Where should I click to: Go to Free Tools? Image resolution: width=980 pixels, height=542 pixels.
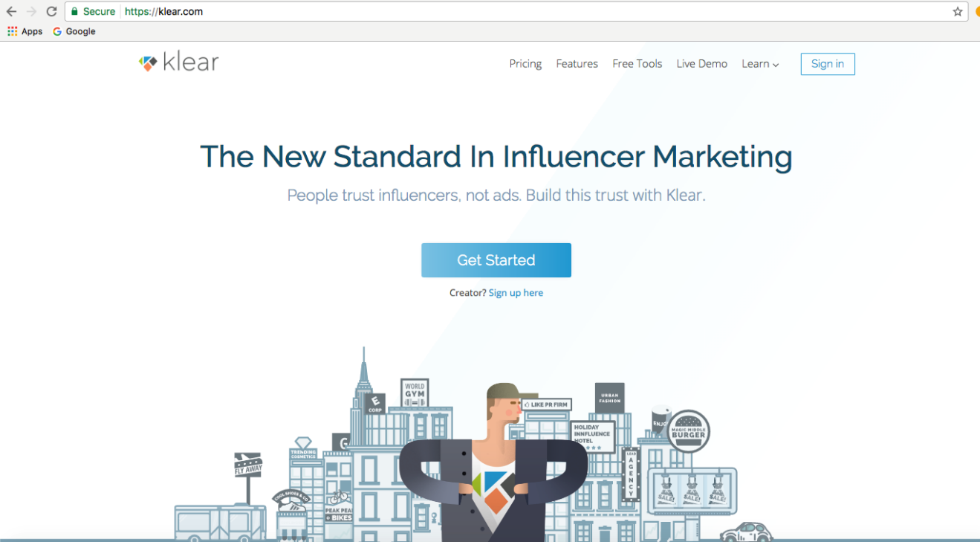pos(637,64)
